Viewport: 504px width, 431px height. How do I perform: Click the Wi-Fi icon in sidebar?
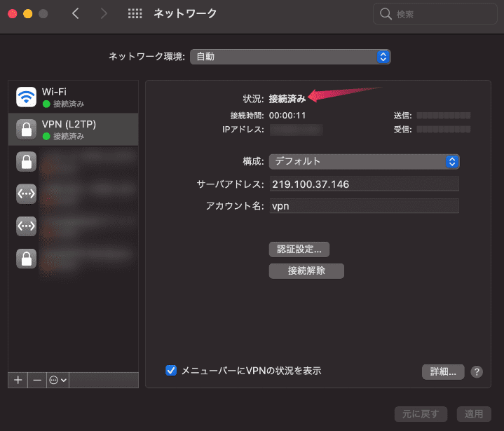[x=27, y=97]
